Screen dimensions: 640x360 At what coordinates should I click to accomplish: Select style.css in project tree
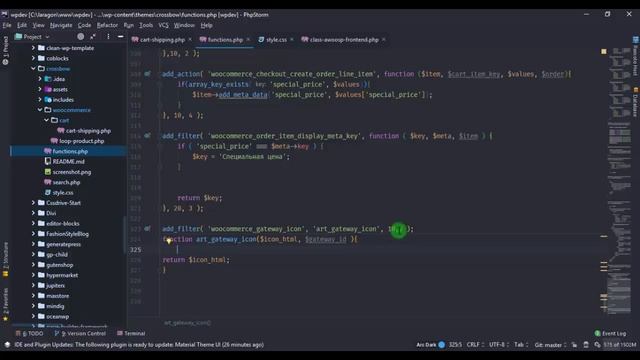point(63,193)
